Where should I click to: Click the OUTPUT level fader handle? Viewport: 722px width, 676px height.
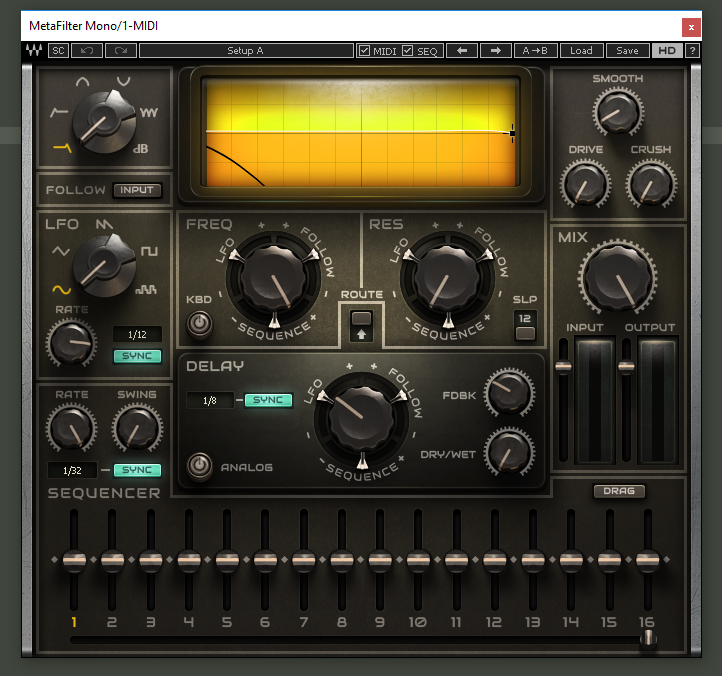[626, 367]
